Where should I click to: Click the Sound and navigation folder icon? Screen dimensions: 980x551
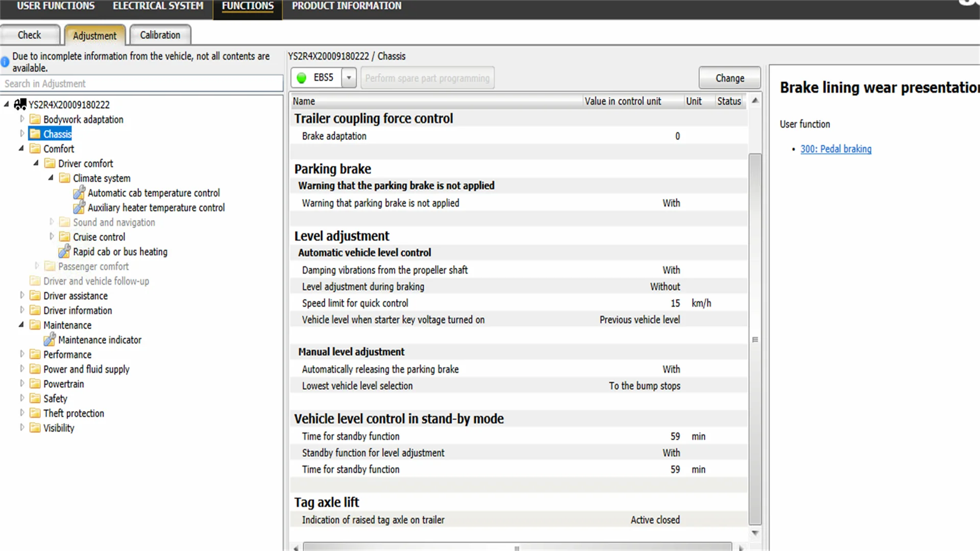pos(65,222)
